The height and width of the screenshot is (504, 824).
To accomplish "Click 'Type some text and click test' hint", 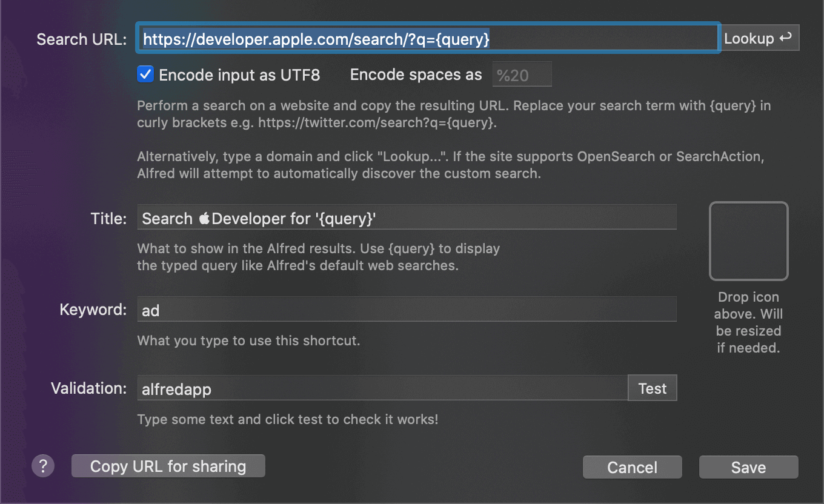I will [x=288, y=419].
